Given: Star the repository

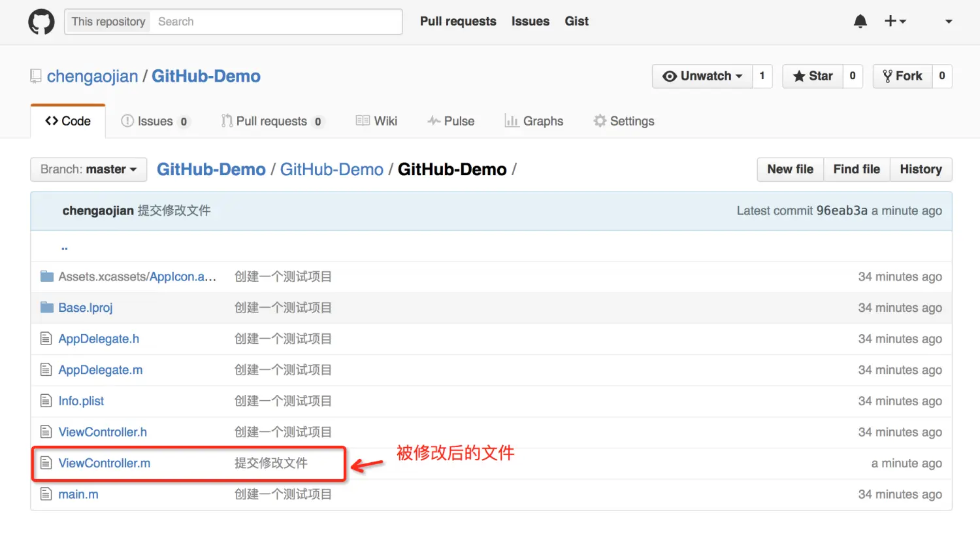Looking at the screenshot, I should tap(813, 76).
